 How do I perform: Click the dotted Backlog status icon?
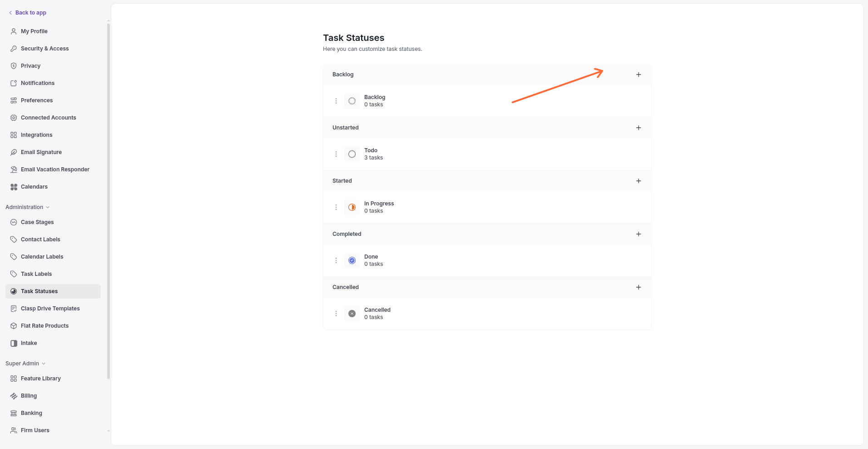coord(352,101)
